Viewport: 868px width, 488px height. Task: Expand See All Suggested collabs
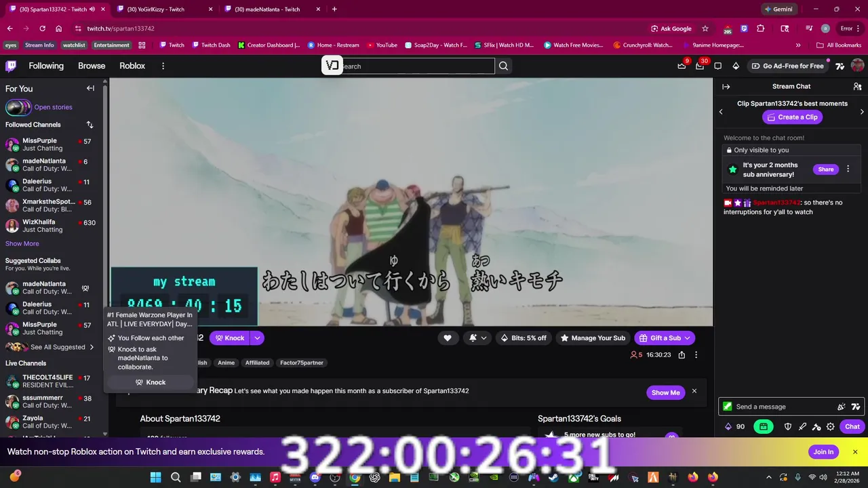(x=50, y=347)
